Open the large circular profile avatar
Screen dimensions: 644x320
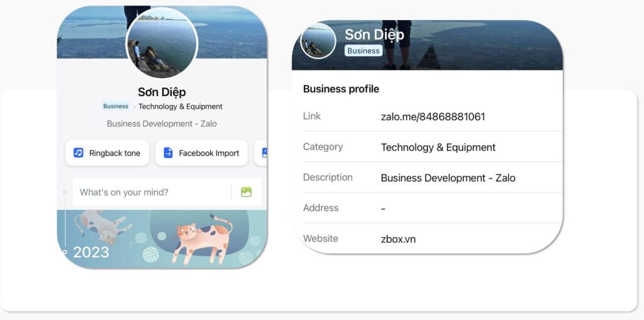[x=162, y=43]
